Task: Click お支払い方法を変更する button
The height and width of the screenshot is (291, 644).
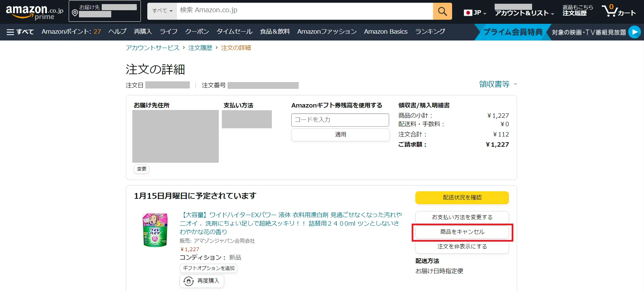Action: (x=462, y=217)
